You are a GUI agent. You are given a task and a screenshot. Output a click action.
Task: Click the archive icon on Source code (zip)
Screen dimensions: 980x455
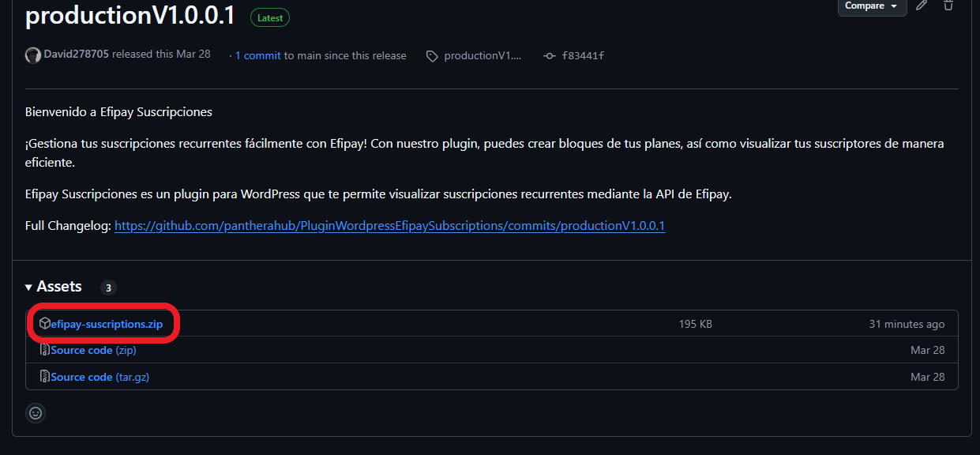[44, 350]
